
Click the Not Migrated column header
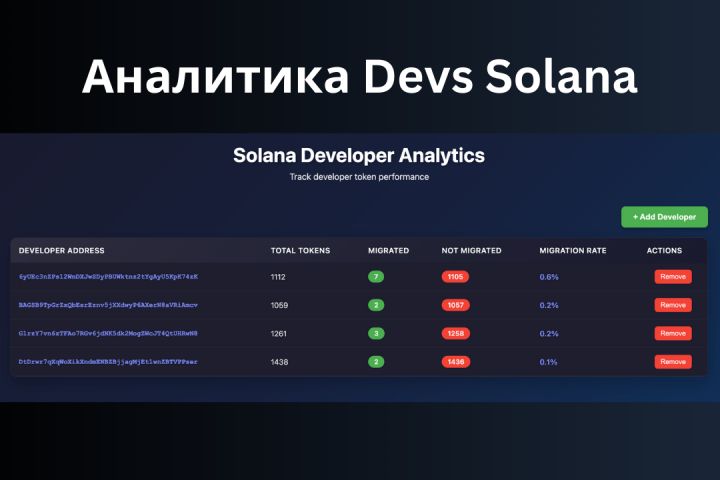point(472,250)
